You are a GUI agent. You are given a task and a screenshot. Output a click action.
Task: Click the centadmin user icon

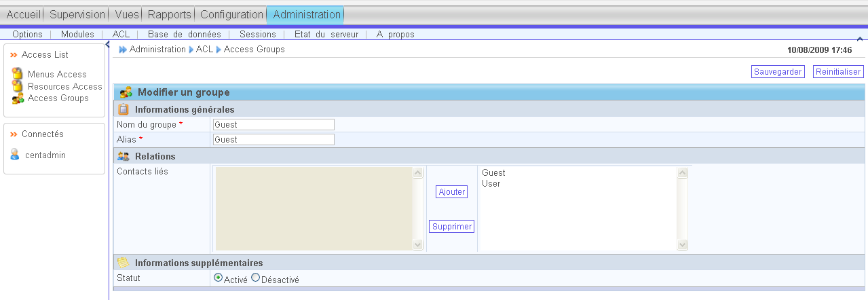click(x=15, y=155)
